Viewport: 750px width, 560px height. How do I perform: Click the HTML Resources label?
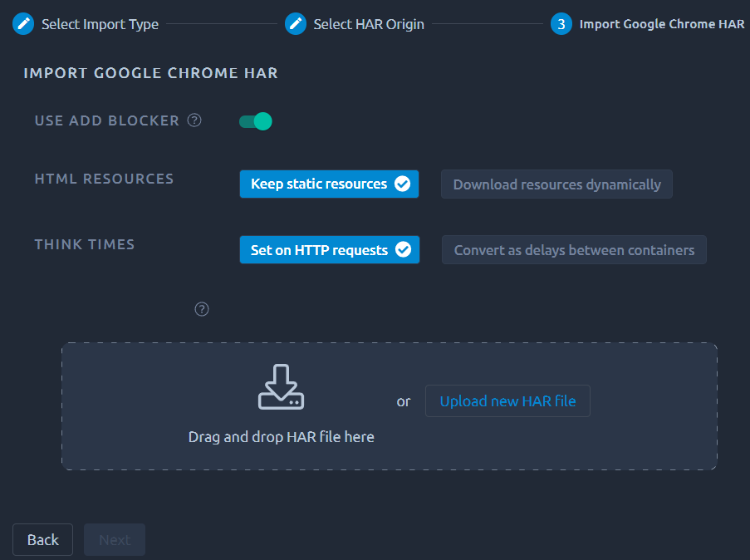104,179
